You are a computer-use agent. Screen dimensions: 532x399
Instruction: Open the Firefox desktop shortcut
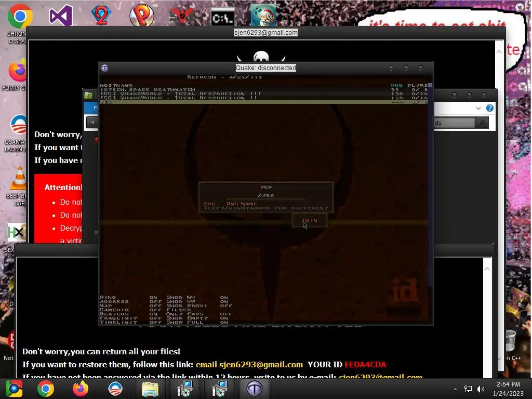click(18, 71)
